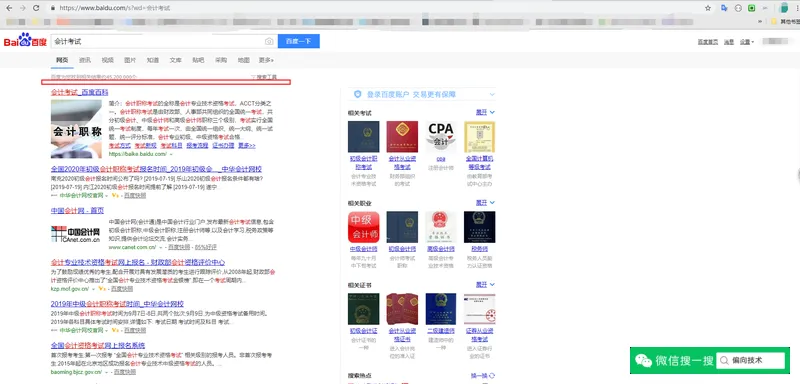Screen dimensions: 800x384
Task: Click the WeChat logo in green banner
Action: (644, 361)
